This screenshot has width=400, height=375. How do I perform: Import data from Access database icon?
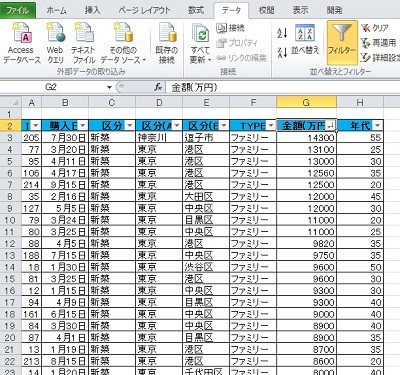click(22, 42)
